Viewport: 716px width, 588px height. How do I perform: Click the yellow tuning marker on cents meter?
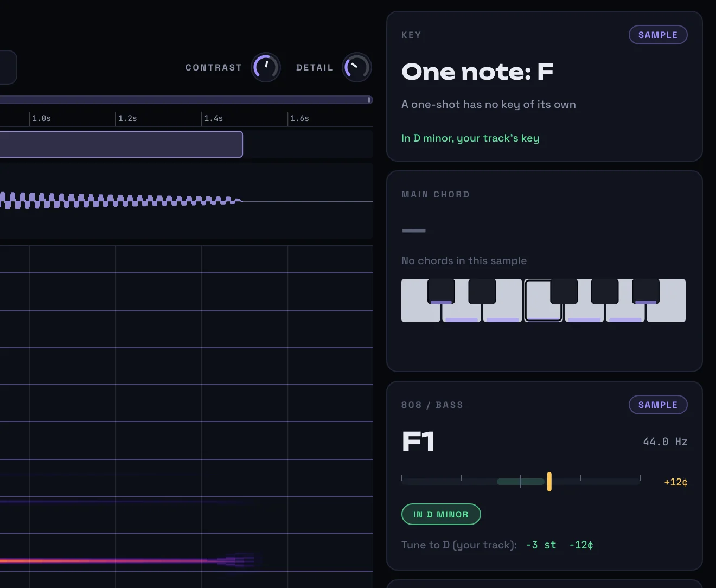tap(549, 482)
